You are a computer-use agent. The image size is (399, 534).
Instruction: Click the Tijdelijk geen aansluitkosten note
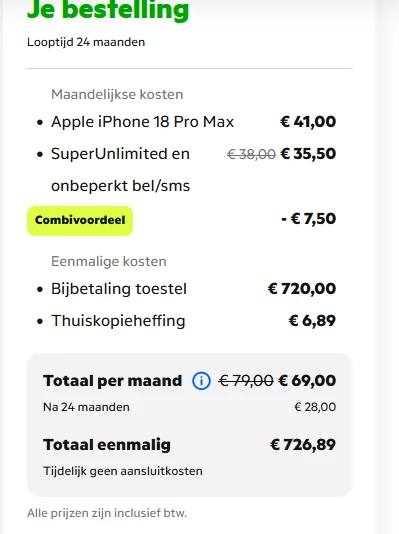pos(123,471)
